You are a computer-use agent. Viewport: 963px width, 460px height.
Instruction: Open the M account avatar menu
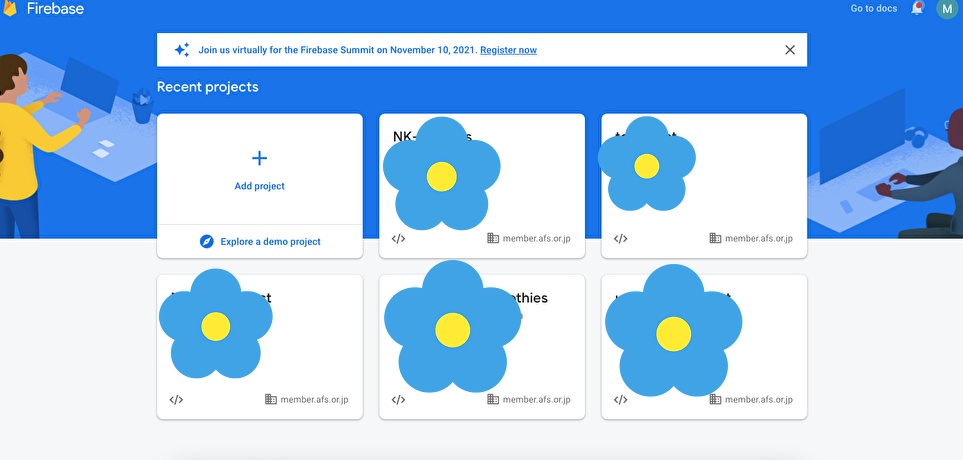pos(947,9)
